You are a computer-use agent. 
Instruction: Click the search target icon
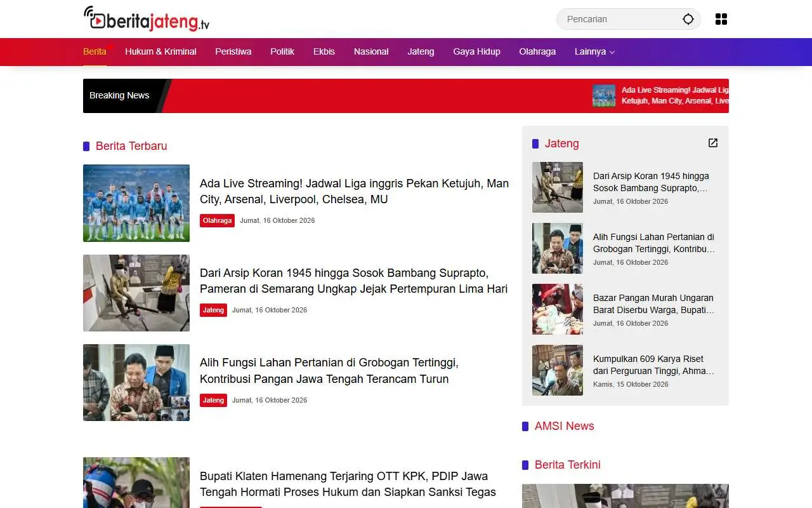click(x=688, y=19)
